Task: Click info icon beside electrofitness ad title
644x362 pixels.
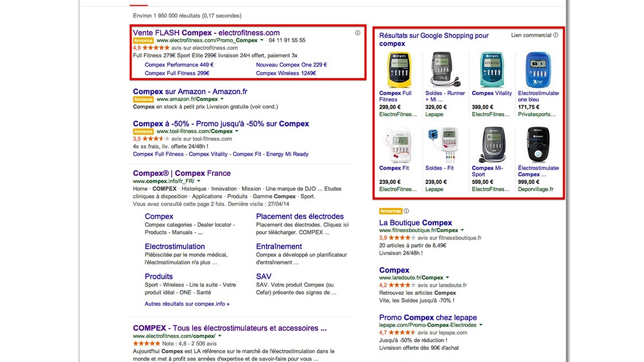Action: (357, 33)
